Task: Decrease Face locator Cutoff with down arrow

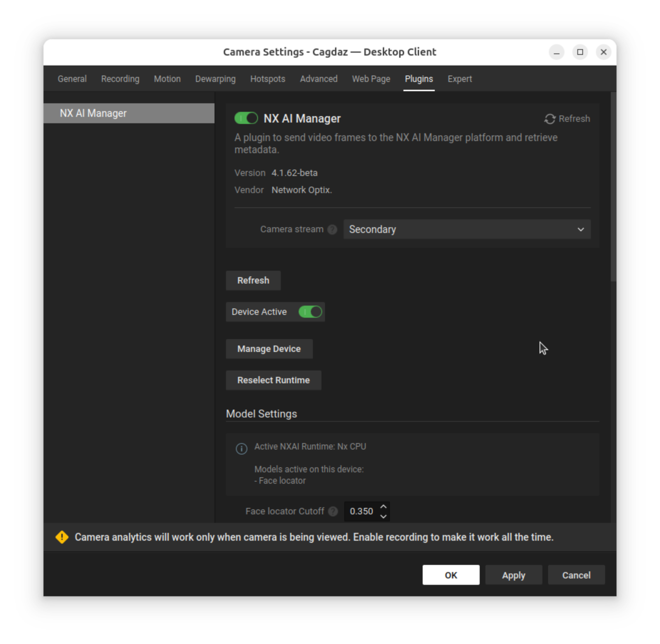Action: (x=383, y=516)
